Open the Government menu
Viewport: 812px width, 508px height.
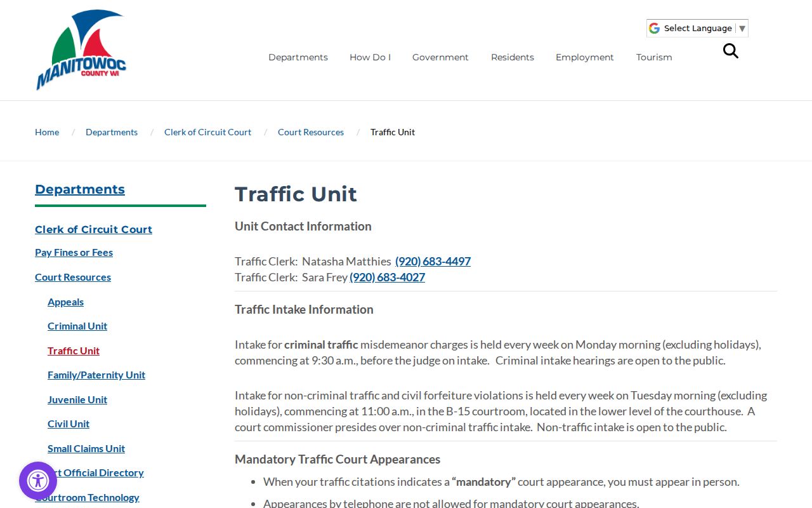(440, 57)
